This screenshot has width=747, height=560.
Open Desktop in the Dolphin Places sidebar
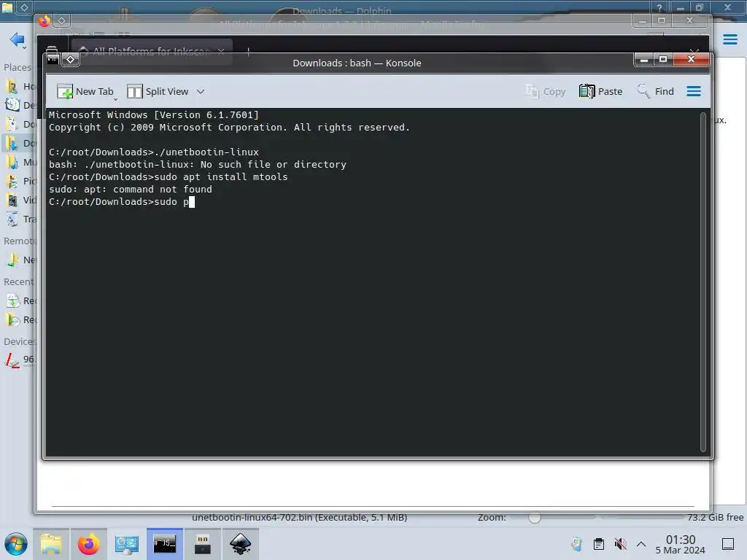coord(19,105)
